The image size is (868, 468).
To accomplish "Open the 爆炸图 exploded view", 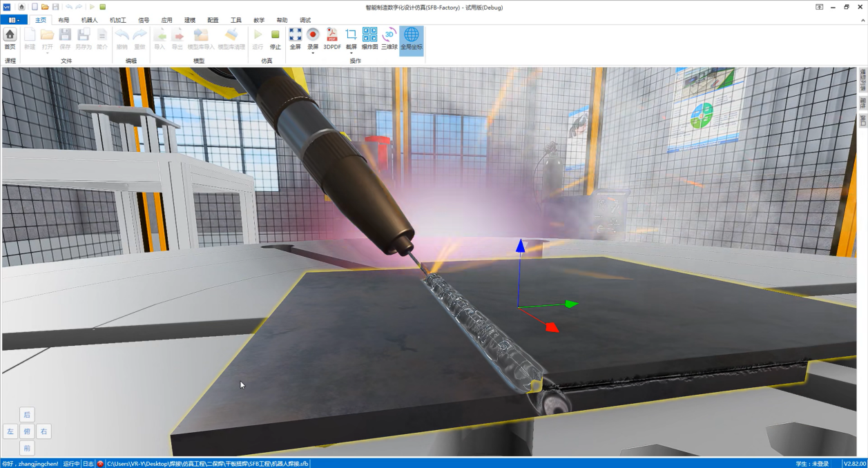I will (x=369, y=38).
